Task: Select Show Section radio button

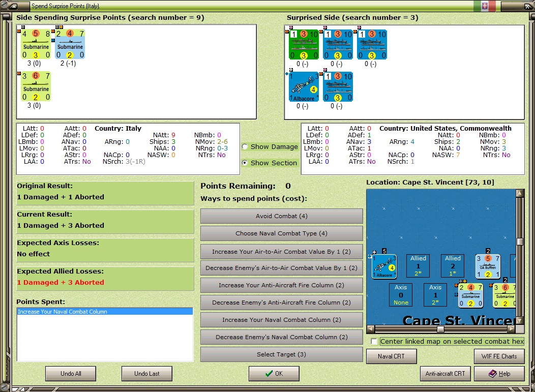Action: click(x=245, y=163)
